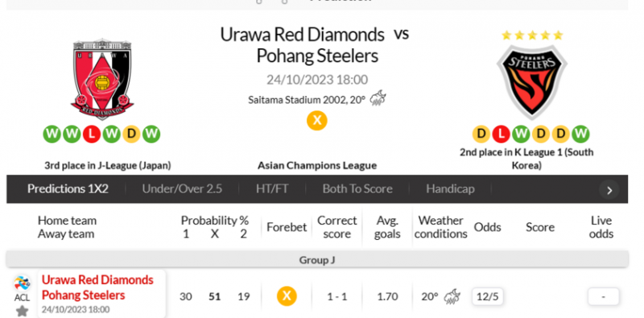Open the Predictions 1X2 tab

coord(68,189)
